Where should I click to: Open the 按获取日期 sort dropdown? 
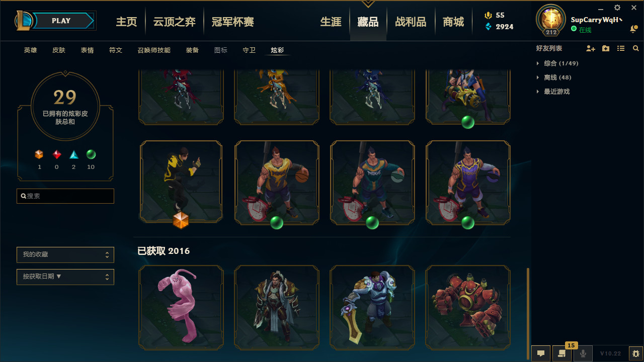[65, 277]
